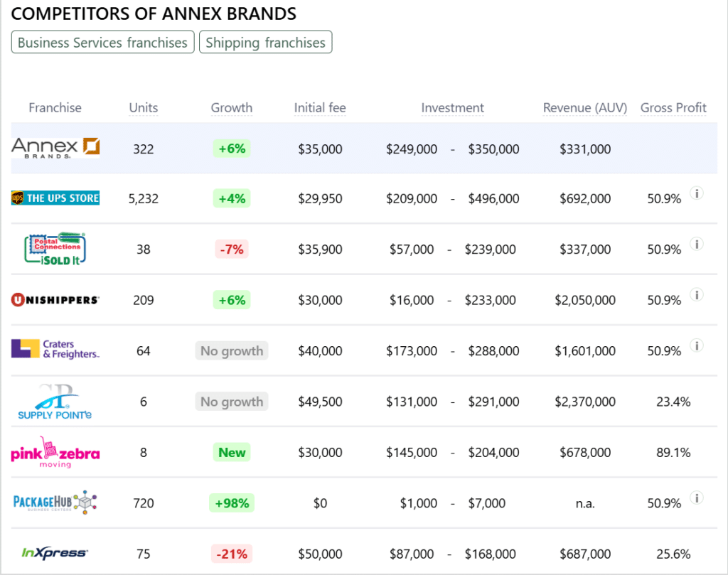Click the $496,000 investment maximum

[x=493, y=198]
